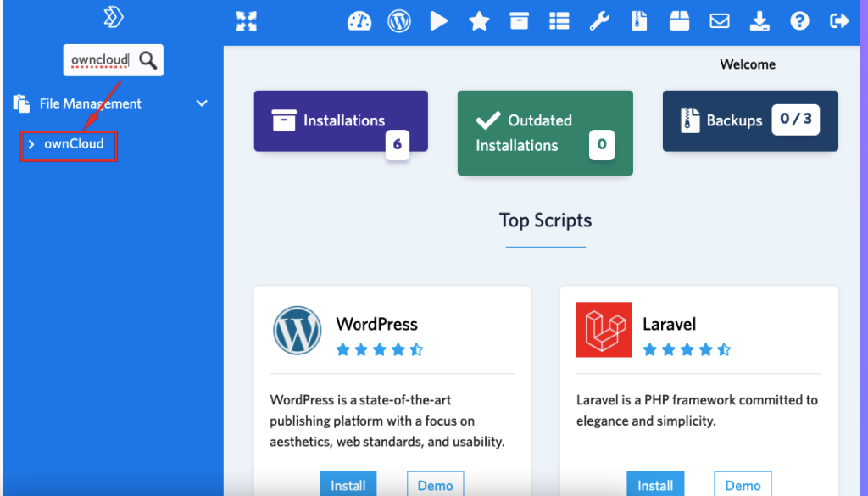Open all installations box icon in toolbar
This screenshot has height=496, width=868.
pyautogui.click(x=520, y=21)
